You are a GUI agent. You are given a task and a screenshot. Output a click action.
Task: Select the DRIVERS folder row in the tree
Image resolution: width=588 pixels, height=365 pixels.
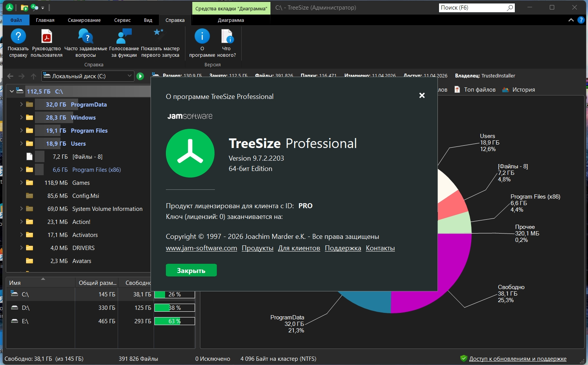(x=78, y=248)
